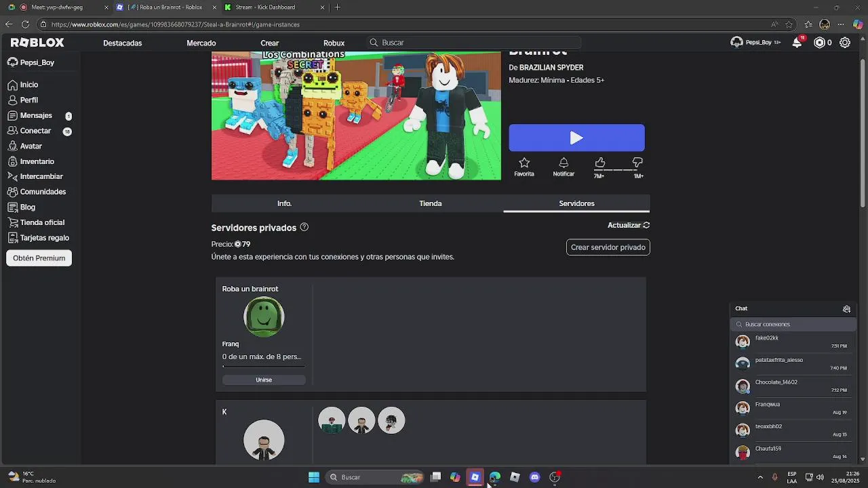This screenshot has height=488, width=868.
Task: Open the Roblox settings gear
Action: coord(845,42)
